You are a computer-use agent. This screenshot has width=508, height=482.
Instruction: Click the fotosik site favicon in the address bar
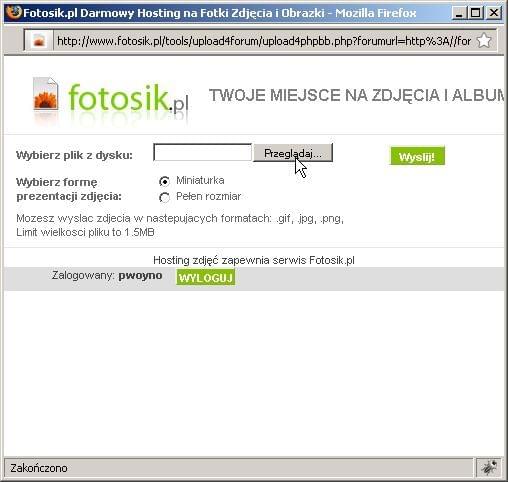point(39,41)
